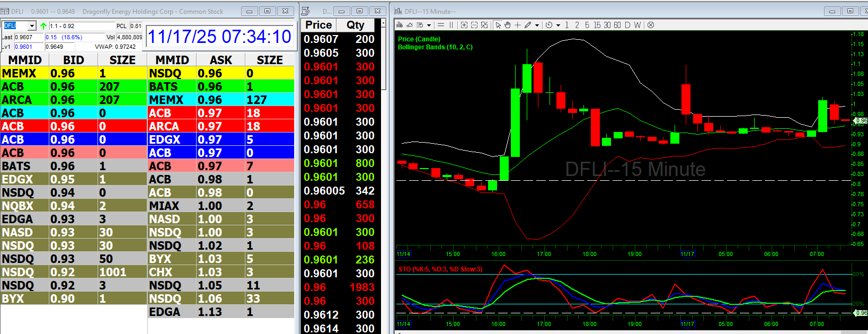Activate the hand pan tool
The image size is (868, 334).
coord(507,25)
